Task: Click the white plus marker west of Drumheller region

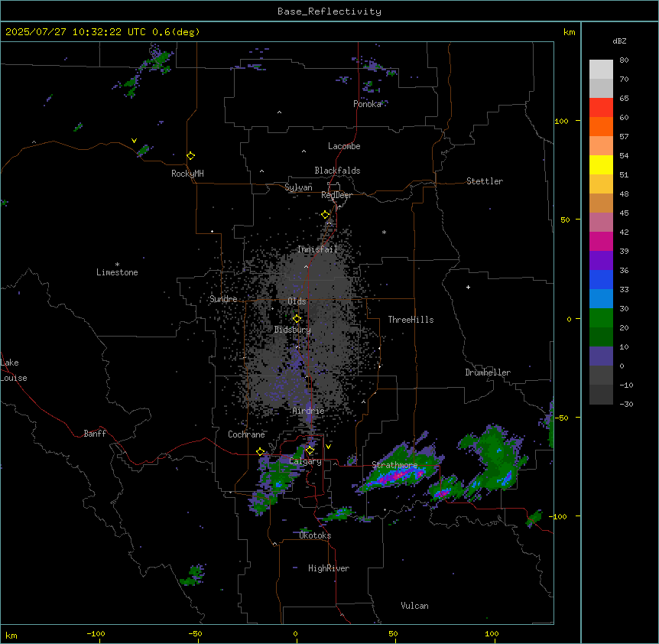Action: [468, 287]
